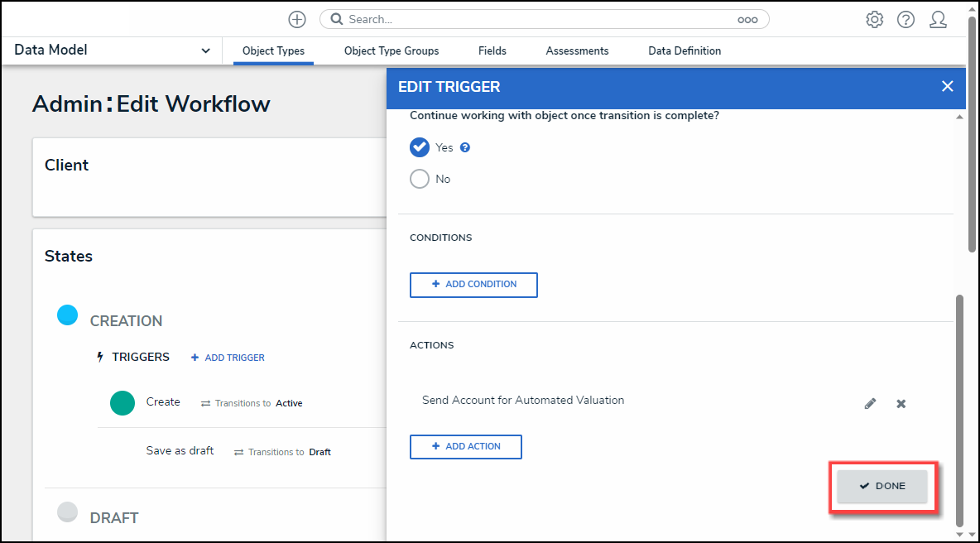
Task: Click the plus create icon beside search
Action: (x=297, y=19)
